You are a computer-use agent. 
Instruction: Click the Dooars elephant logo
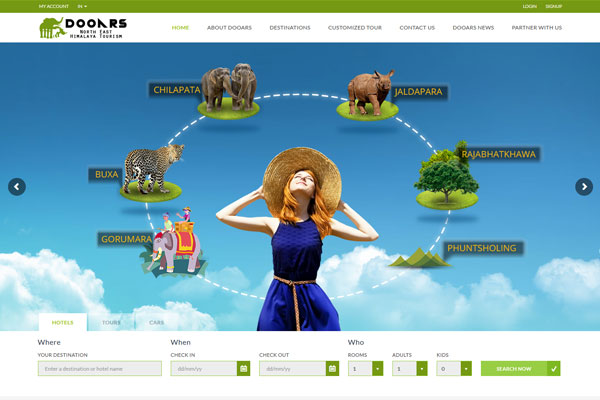pos(83,28)
